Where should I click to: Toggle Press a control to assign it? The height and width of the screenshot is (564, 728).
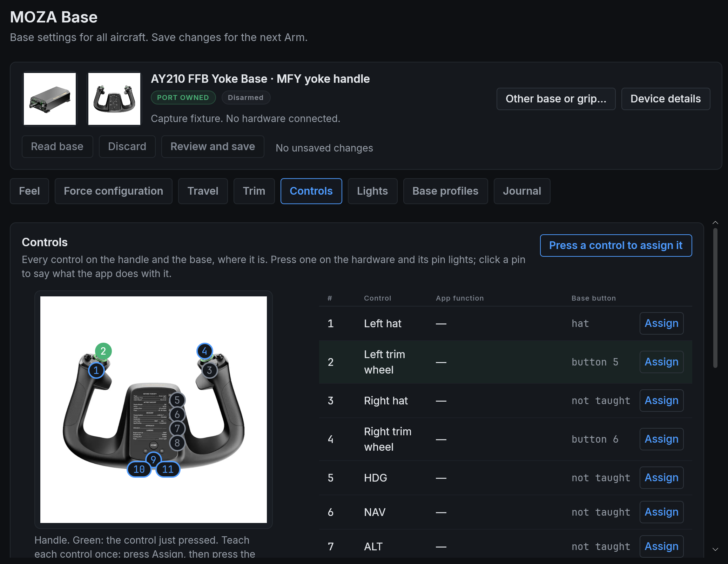pos(616,246)
